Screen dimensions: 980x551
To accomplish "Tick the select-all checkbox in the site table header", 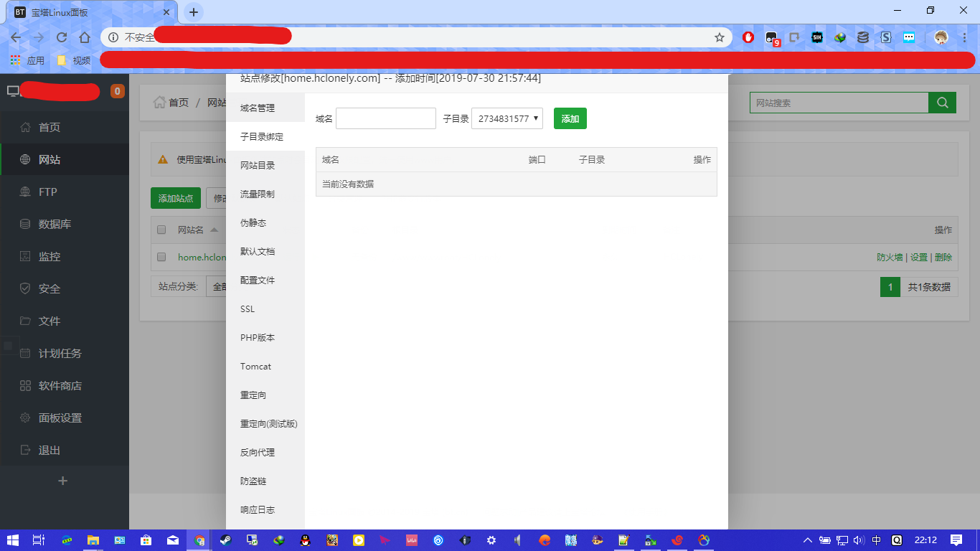I will 161,230.
